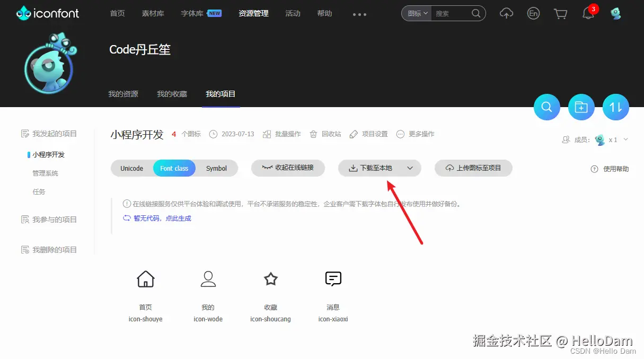Expand the 成员 x1 member dropdown
The image size is (644, 359).
point(627,140)
